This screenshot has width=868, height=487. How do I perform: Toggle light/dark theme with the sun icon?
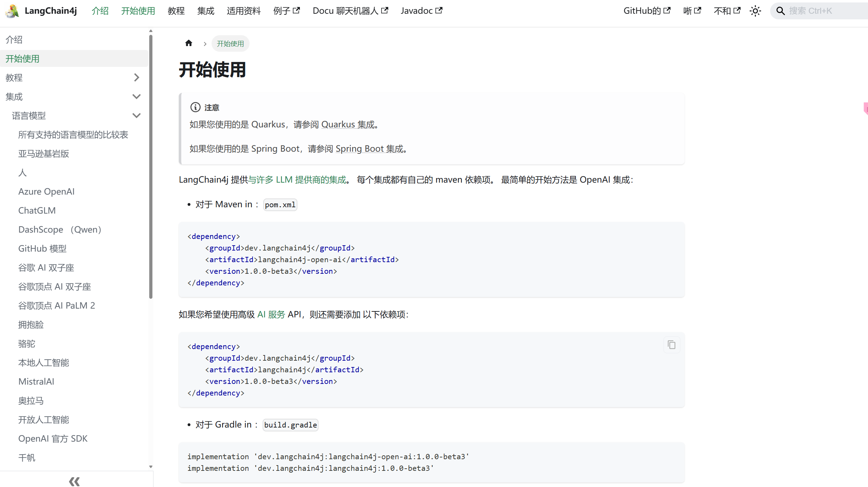click(x=755, y=11)
